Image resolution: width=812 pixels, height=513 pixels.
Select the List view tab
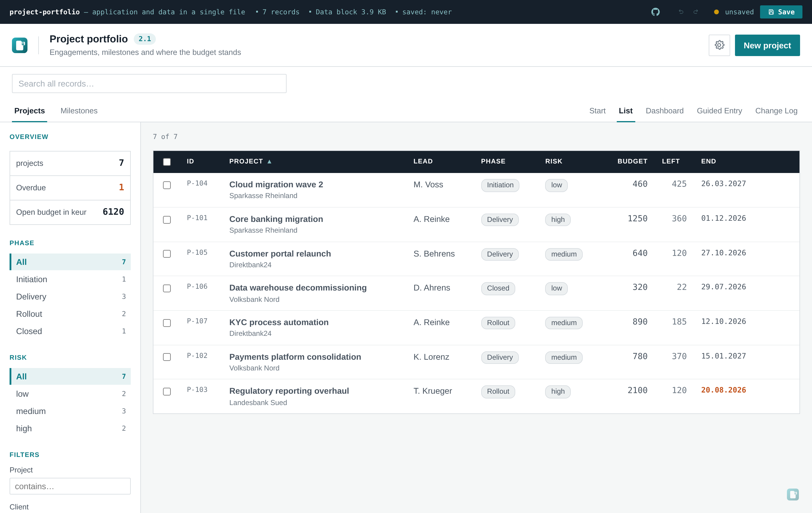(625, 111)
